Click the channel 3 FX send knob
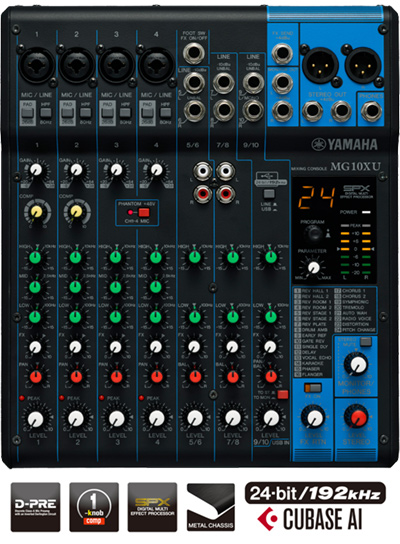The image size is (400, 544). click(116, 347)
